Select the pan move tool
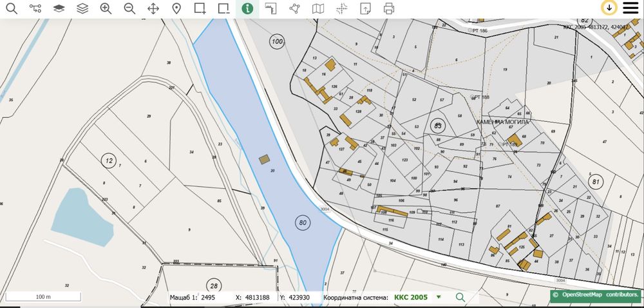This screenshot has width=644, height=308. [153, 8]
